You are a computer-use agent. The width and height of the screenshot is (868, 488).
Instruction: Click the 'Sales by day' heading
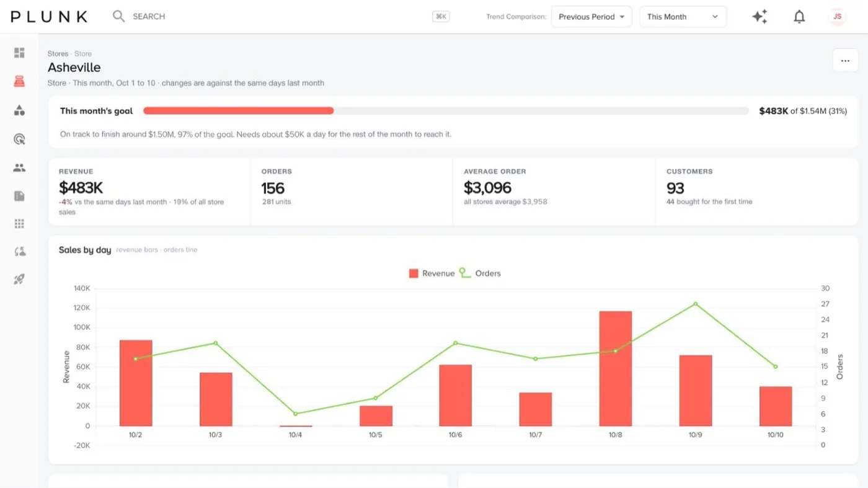(x=85, y=250)
